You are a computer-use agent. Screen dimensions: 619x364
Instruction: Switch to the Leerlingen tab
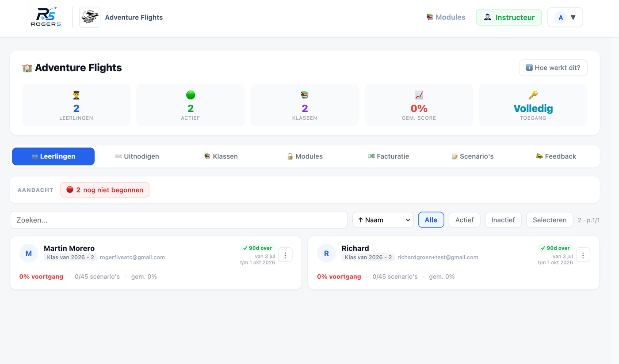click(53, 156)
